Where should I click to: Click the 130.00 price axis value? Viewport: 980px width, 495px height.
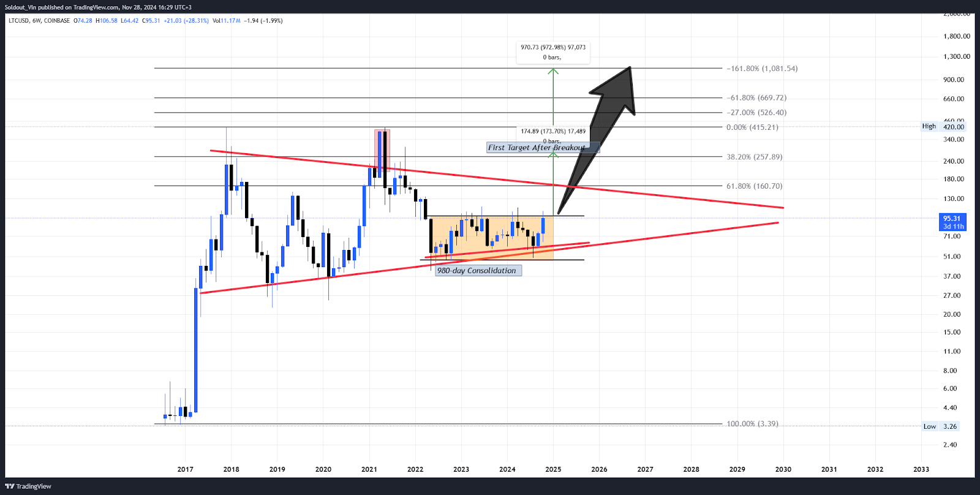[x=954, y=199]
